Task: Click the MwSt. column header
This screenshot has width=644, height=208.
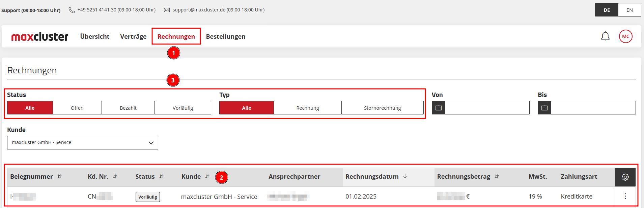Action: point(538,177)
